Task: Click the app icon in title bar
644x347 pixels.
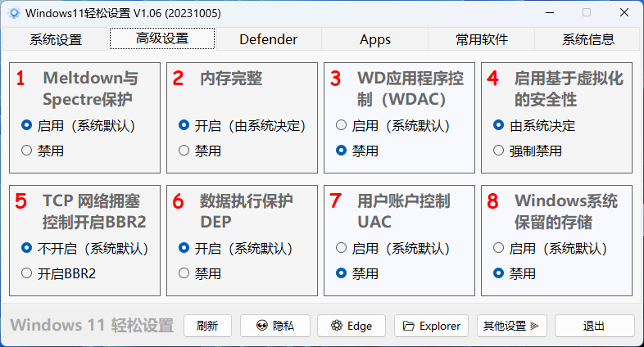Action: [14, 13]
